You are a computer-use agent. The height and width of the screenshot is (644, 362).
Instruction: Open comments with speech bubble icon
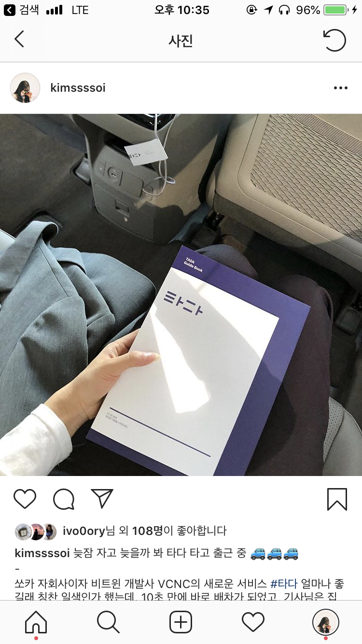[x=64, y=499]
